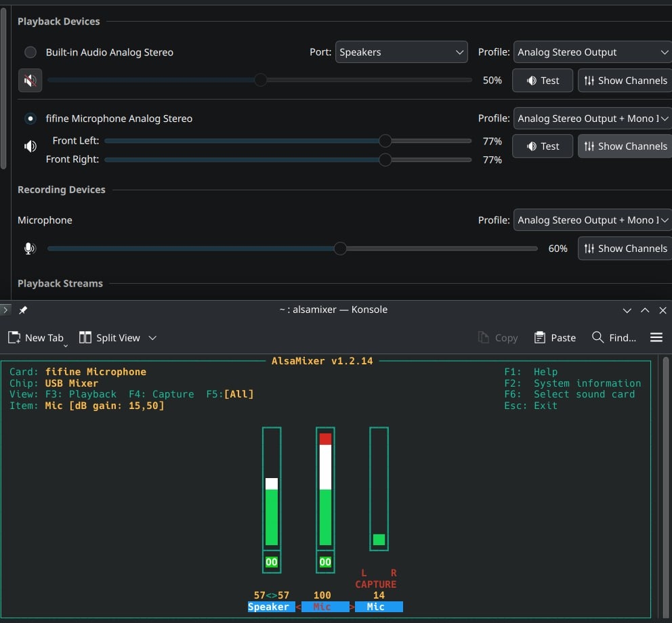The width and height of the screenshot is (672, 623).
Task: Click Playback Streams section heading
Action: 60,283
